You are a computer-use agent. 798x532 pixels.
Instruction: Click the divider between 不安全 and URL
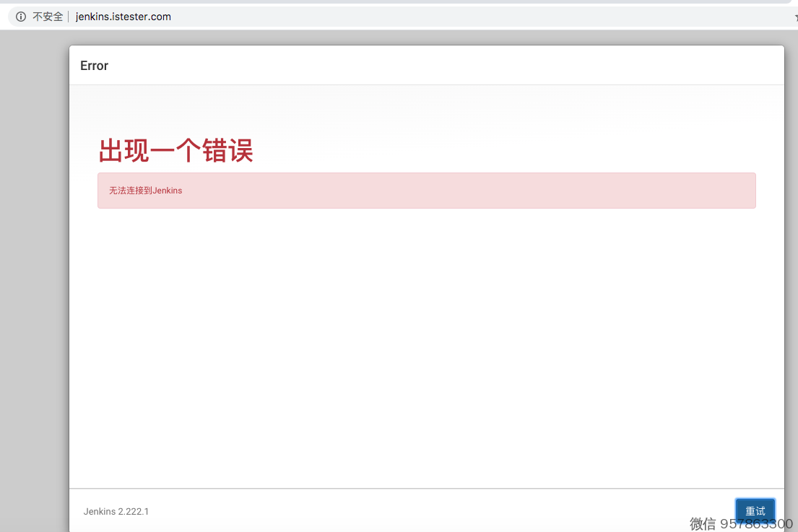(x=69, y=17)
